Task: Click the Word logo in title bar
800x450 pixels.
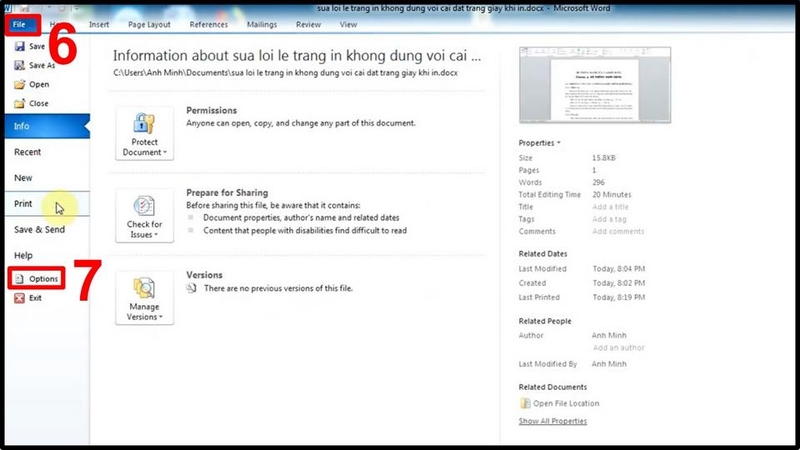Action: coord(7,8)
